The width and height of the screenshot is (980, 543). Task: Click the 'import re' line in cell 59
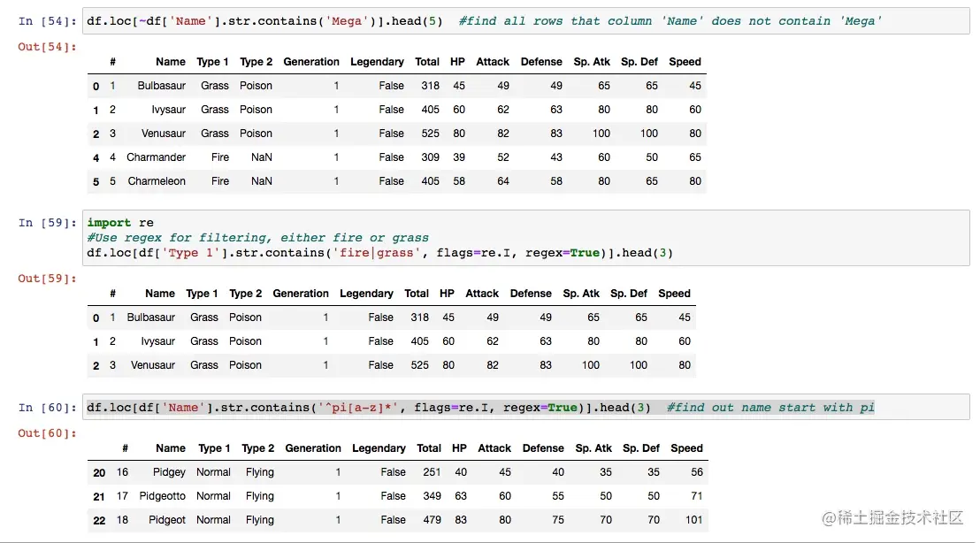109,223
